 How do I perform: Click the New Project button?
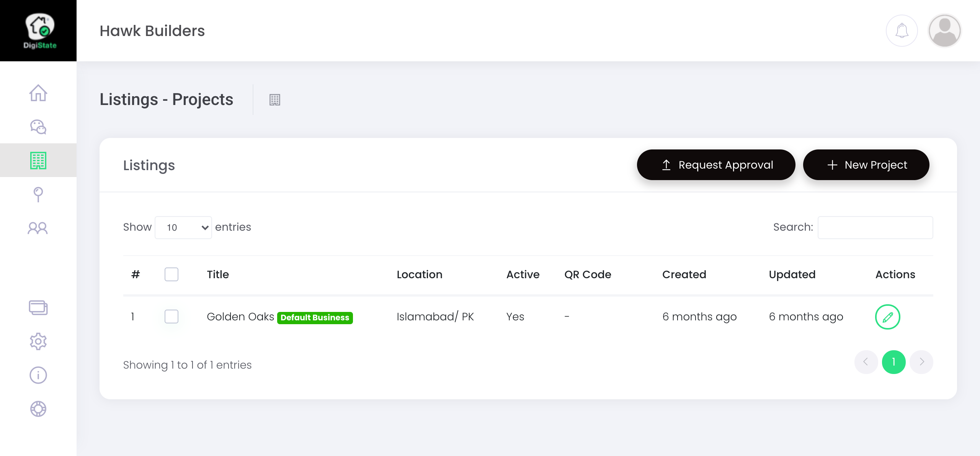(x=866, y=165)
